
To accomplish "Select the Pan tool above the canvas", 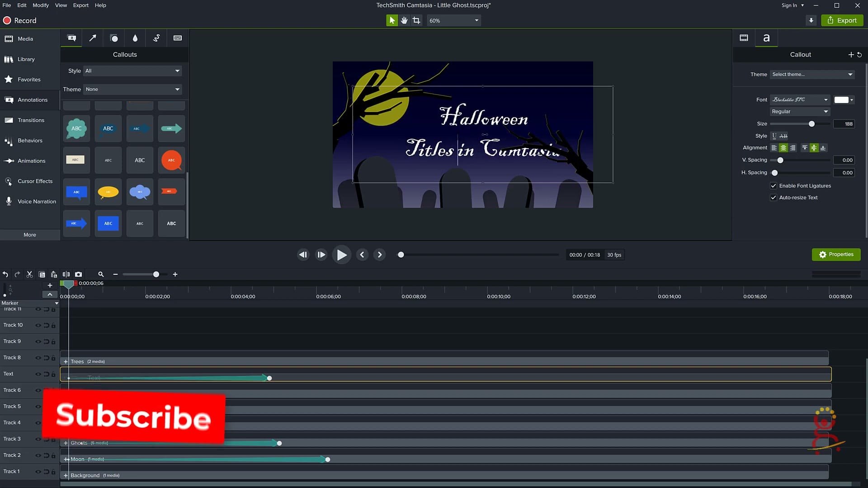I will 404,20.
